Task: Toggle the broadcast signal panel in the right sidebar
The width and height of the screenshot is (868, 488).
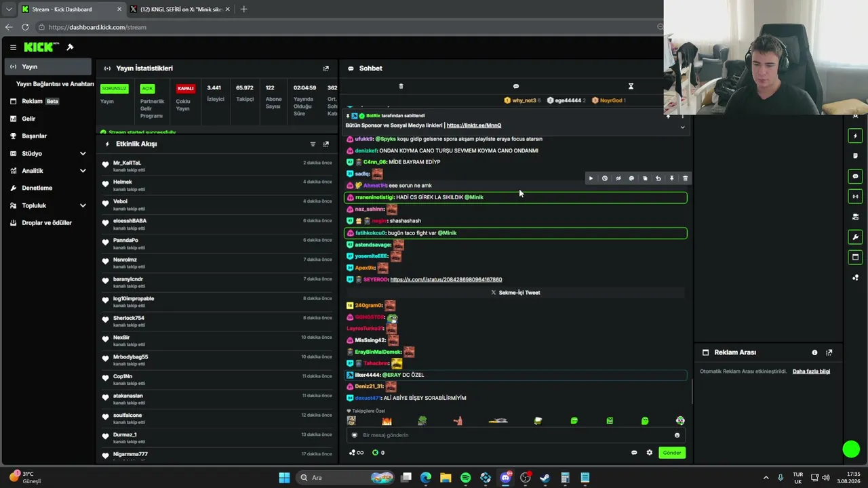Action: 855,197
